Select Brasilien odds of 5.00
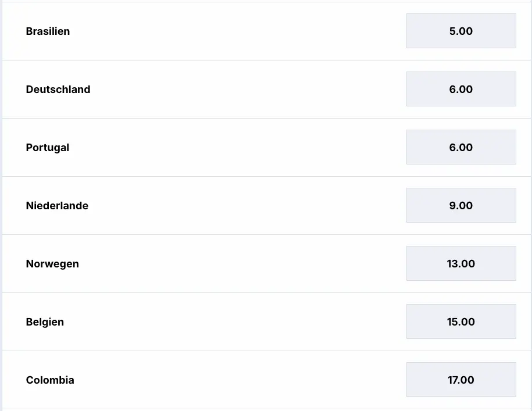532x411 pixels. click(x=460, y=31)
